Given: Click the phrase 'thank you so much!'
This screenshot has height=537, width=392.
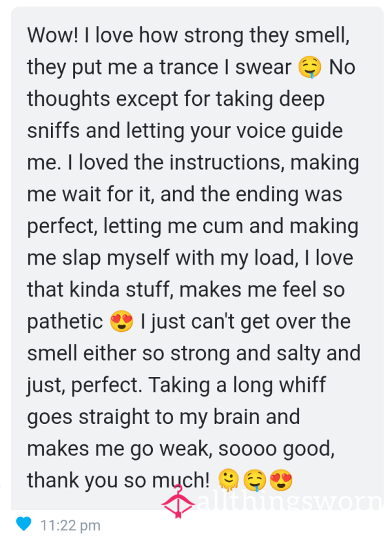Looking at the screenshot, I should [x=118, y=481].
